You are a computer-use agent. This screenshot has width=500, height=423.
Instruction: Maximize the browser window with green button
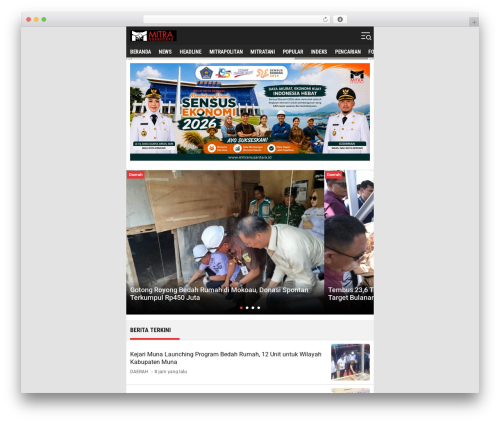point(44,19)
